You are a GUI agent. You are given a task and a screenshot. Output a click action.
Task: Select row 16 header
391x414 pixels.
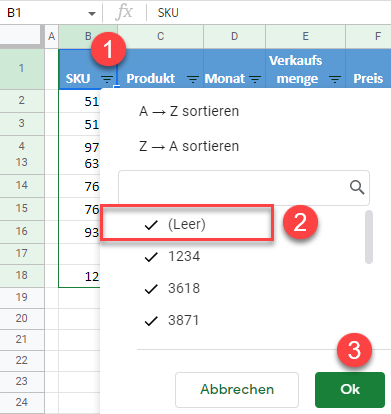coord(22,231)
